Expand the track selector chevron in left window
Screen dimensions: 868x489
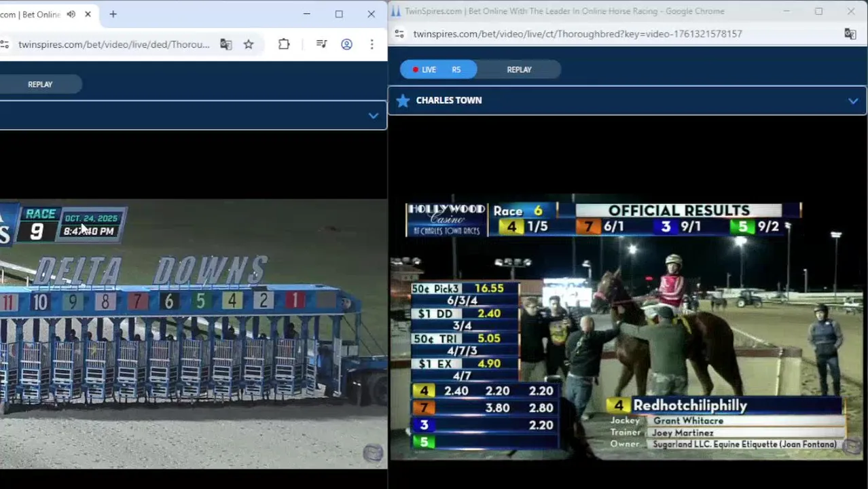pyautogui.click(x=373, y=116)
